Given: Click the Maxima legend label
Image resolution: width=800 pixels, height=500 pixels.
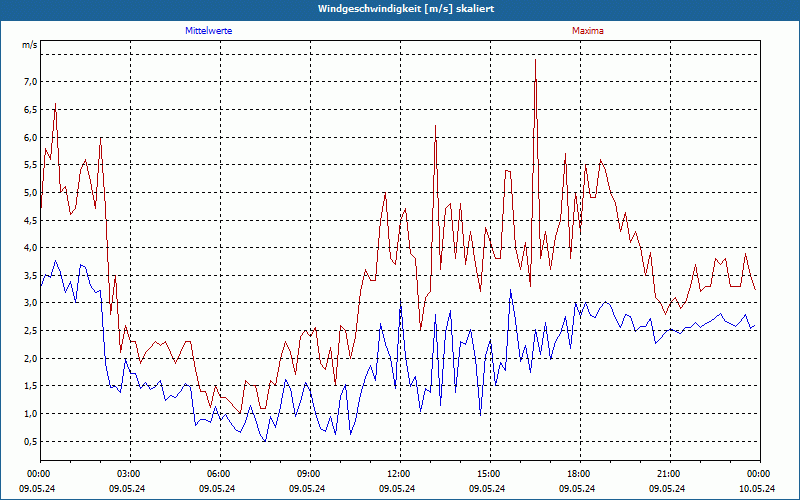Looking at the screenshot, I should (x=587, y=31).
